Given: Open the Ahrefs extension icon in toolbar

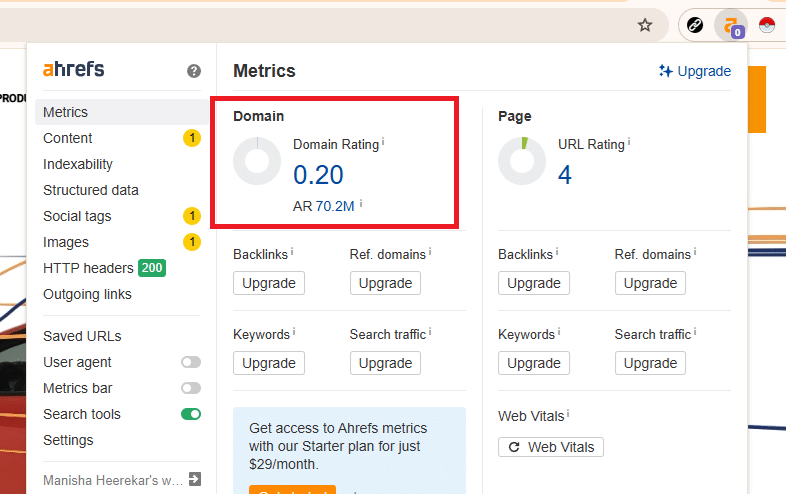Looking at the screenshot, I should click(x=733, y=25).
